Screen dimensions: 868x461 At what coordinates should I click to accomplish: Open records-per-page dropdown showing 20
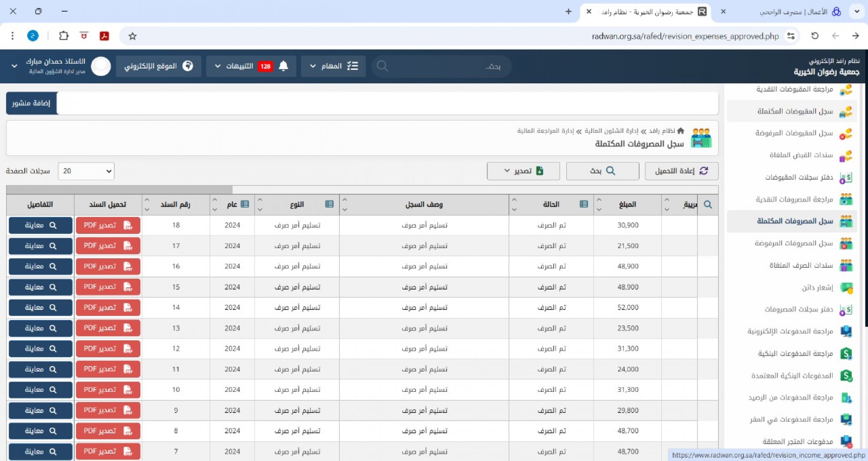click(x=86, y=171)
